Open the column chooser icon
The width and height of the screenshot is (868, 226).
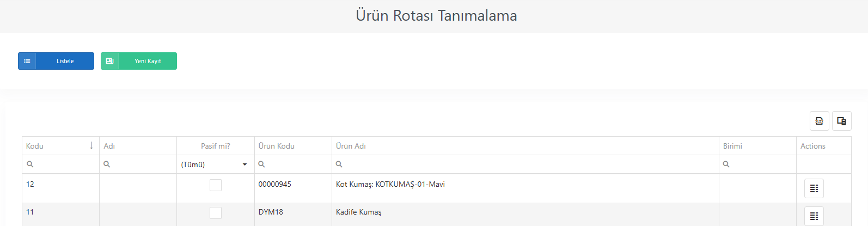[841, 121]
